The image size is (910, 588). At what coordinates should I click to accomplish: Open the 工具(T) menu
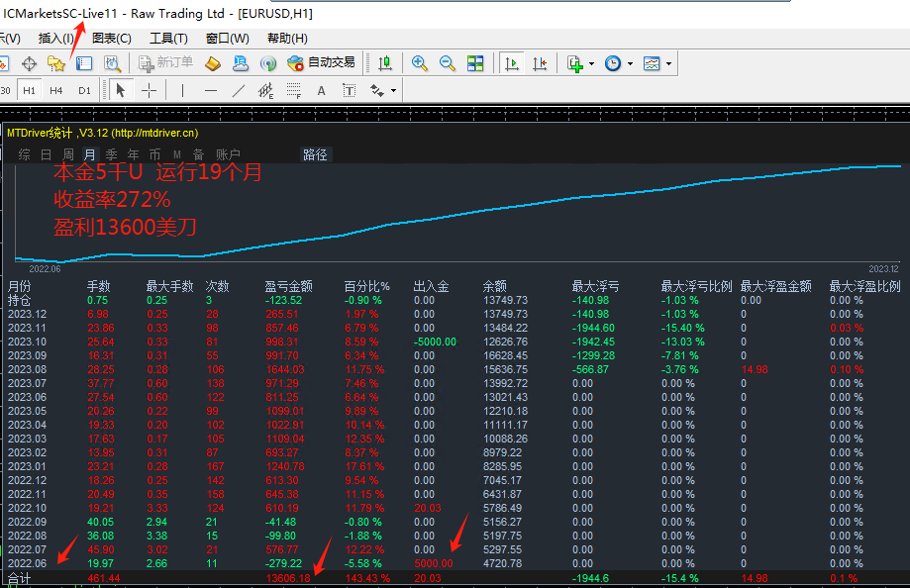pos(169,39)
